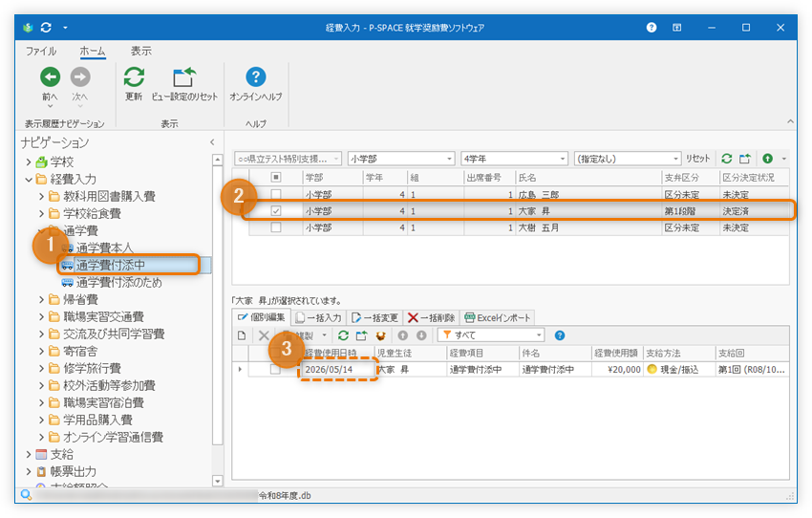Check the box for 大樹 五月's row
This screenshot has height=518, width=812.
point(276,227)
